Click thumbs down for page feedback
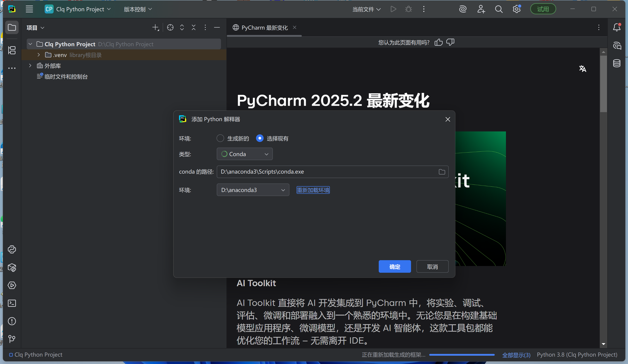628x364 pixels. click(x=450, y=42)
